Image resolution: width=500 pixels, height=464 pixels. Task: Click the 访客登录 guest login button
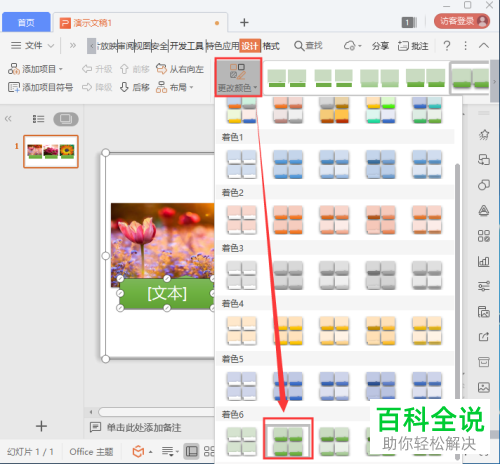point(462,21)
